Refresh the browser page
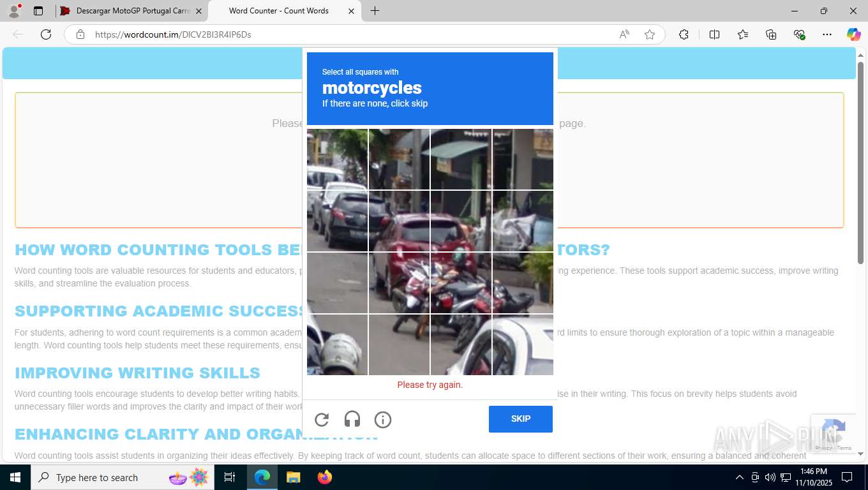This screenshot has width=868, height=490. (x=46, y=34)
